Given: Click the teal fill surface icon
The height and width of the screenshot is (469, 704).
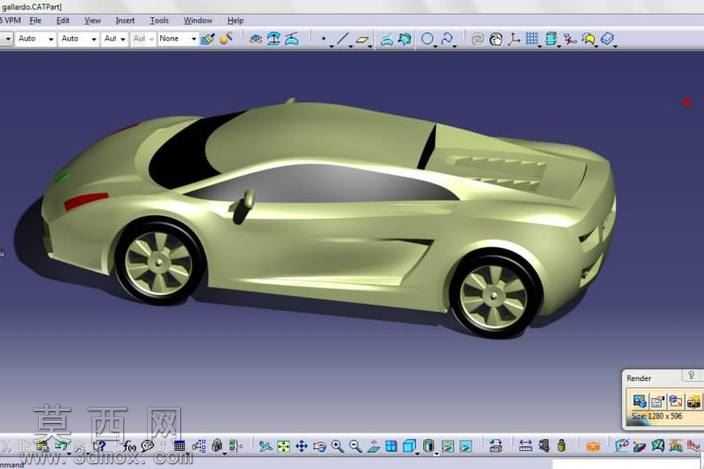Looking at the screenshot, I should [x=405, y=39].
